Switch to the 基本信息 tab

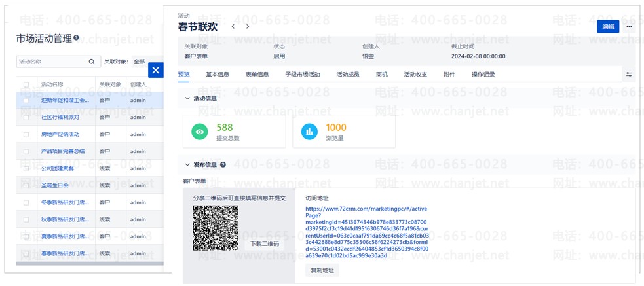pos(218,74)
